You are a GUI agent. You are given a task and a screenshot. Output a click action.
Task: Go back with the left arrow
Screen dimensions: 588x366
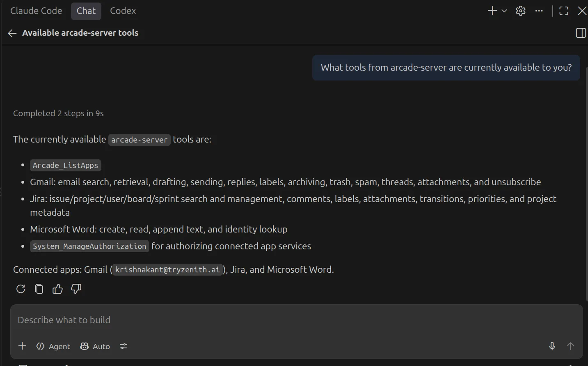pyautogui.click(x=12, y=33)
